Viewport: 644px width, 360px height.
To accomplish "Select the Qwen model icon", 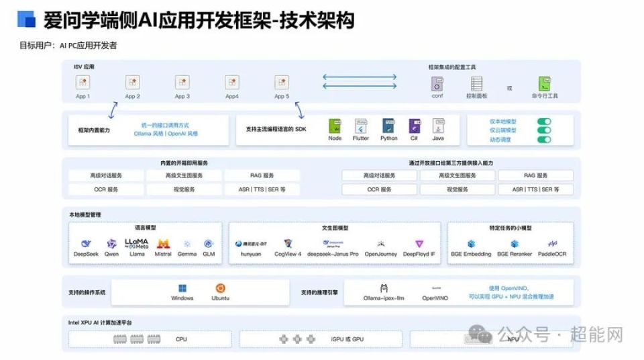I will click(x=111, y=244).
